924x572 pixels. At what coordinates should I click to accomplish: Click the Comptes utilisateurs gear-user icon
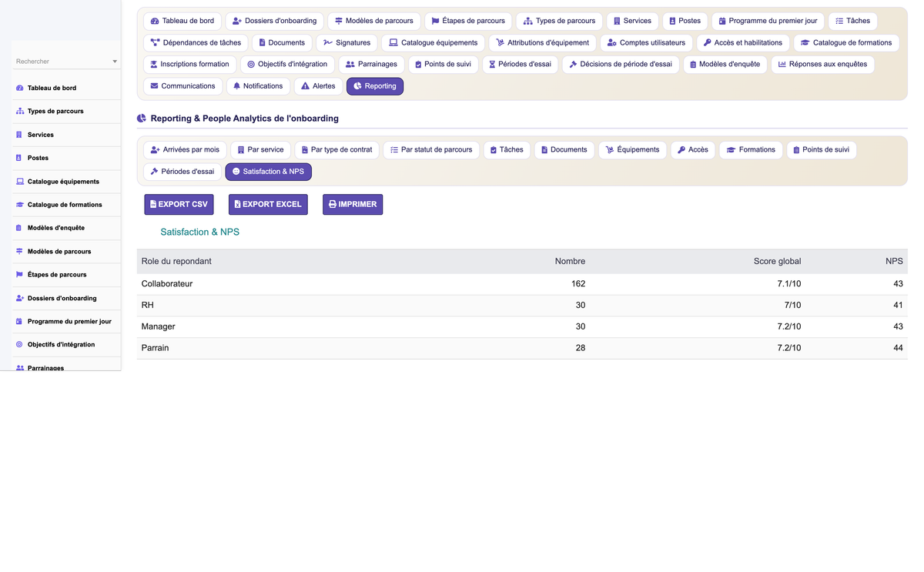[612, 43]
